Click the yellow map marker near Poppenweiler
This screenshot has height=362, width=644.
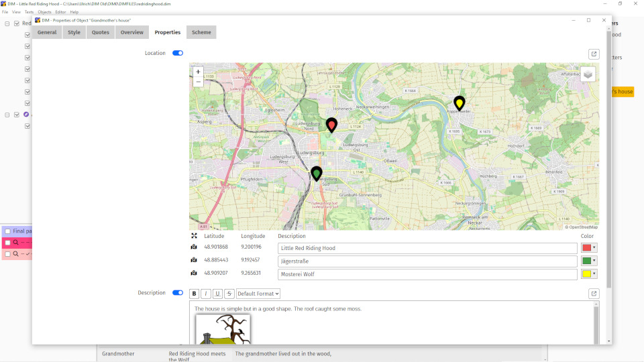[x=460, y=103]
